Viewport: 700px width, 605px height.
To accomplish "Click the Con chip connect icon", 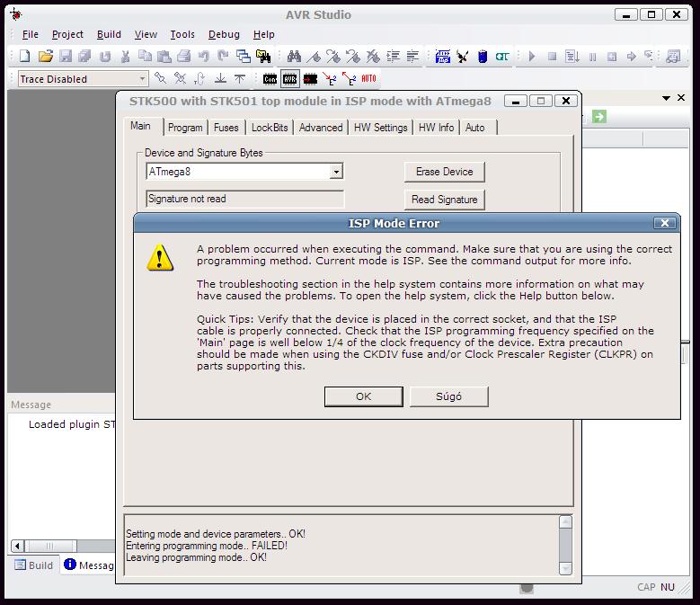I will 270,79.
